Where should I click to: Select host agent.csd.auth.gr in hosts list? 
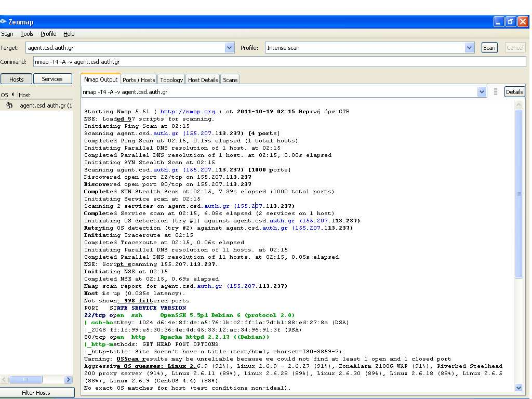(x=36, y=105)
